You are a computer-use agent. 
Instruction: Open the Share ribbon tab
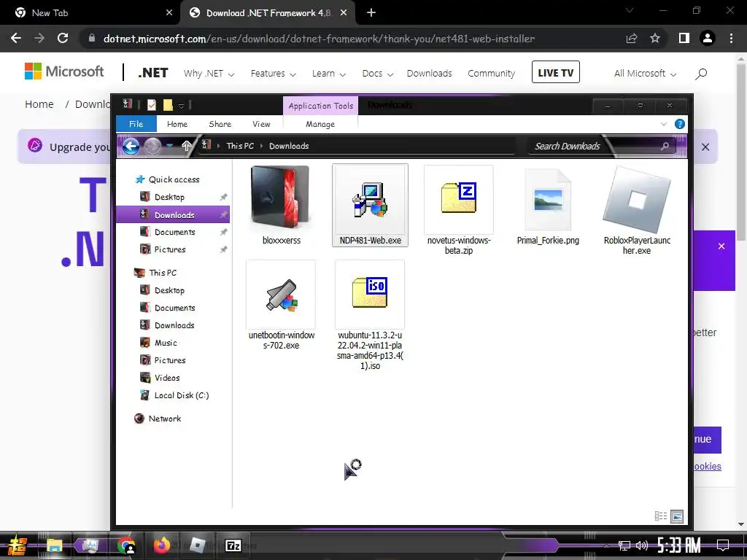tap(220, 124)
